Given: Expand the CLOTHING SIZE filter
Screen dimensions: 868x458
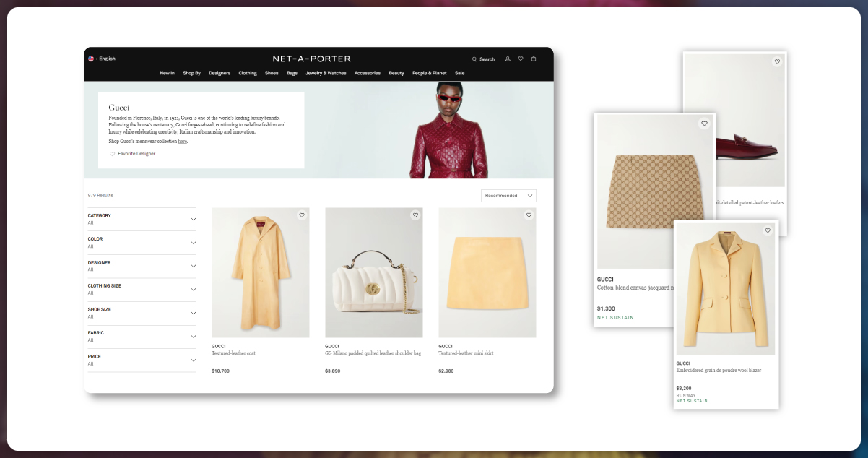Looking at the screenshot, I should (x=142, y=290).
